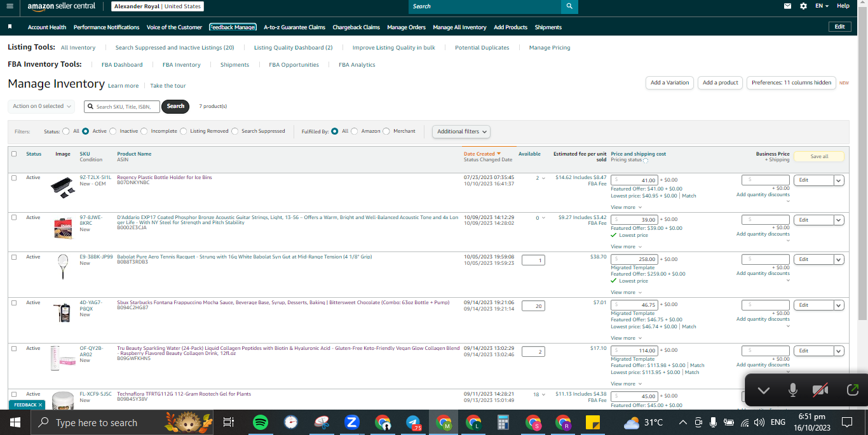Expand the available quantity 2 chevron, Regency row
This screenshot has width=868, height=435.
coord(543,178)
